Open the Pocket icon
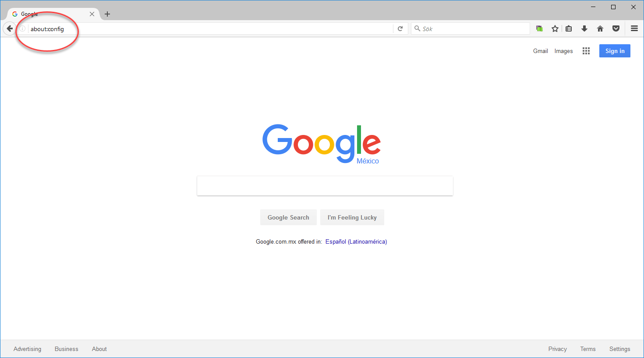 tap(616, 28)
